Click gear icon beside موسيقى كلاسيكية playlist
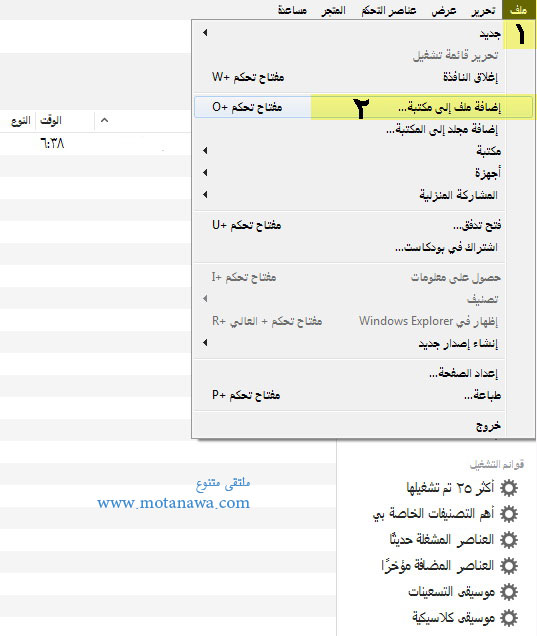The width and height of the screenshot is (537, 636). (x=509, y=618)
